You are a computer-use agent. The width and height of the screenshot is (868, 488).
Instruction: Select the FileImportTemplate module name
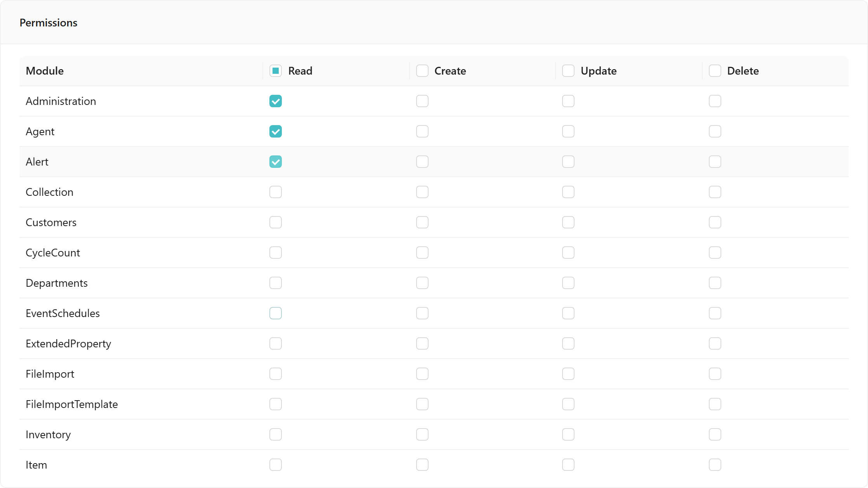click(72, 404)
